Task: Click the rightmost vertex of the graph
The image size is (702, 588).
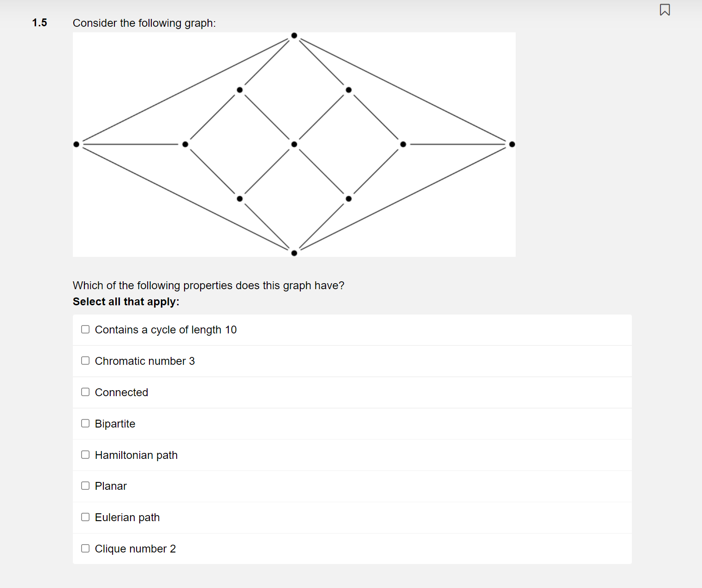Action: coord(512,144)
